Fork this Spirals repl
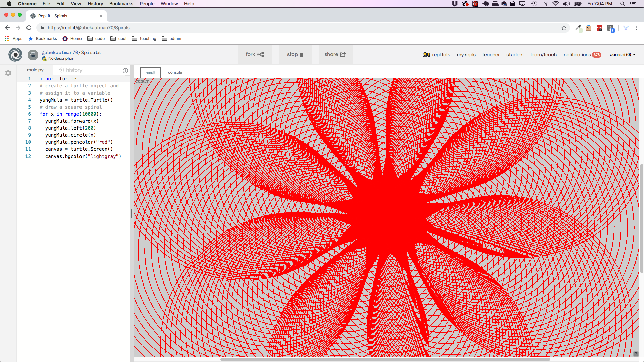This screenshot has width=644, height=362. pos(255,54)
